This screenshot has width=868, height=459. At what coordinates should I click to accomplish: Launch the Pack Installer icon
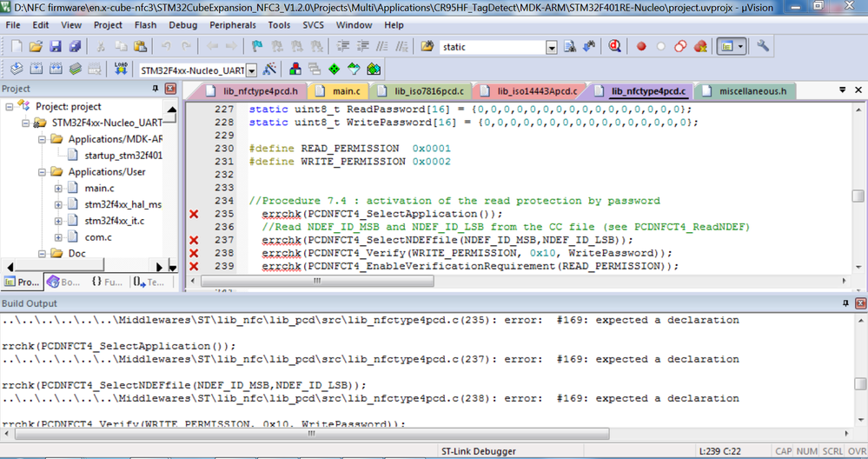tap(374, 70)
